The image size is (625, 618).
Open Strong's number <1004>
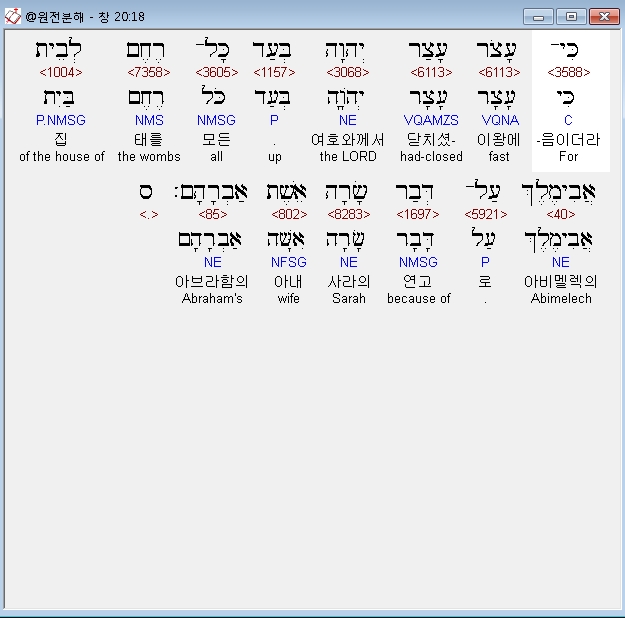click(61, 72)
